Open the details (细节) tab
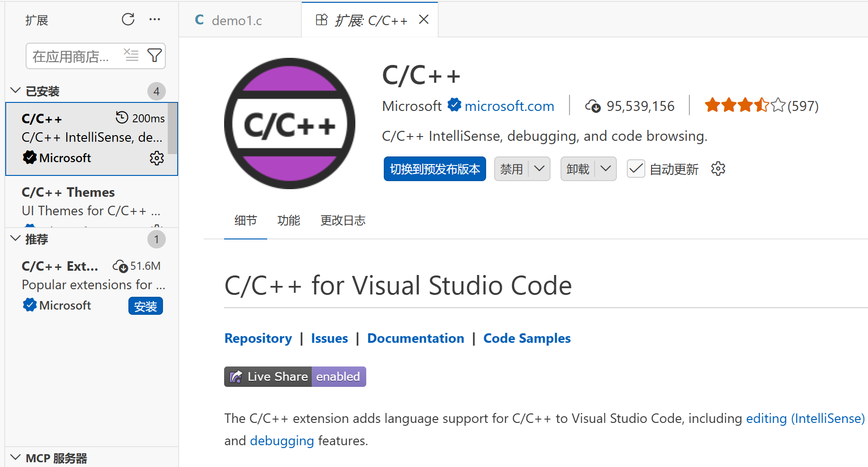 pyautogui.click(x=245, y=220)
